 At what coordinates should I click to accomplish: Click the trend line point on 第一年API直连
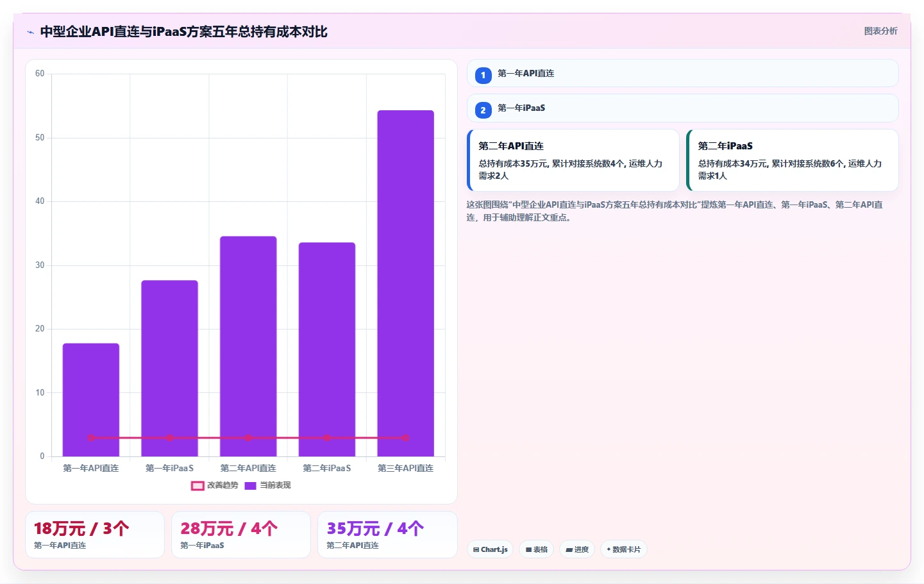click(x=91, y=438)
